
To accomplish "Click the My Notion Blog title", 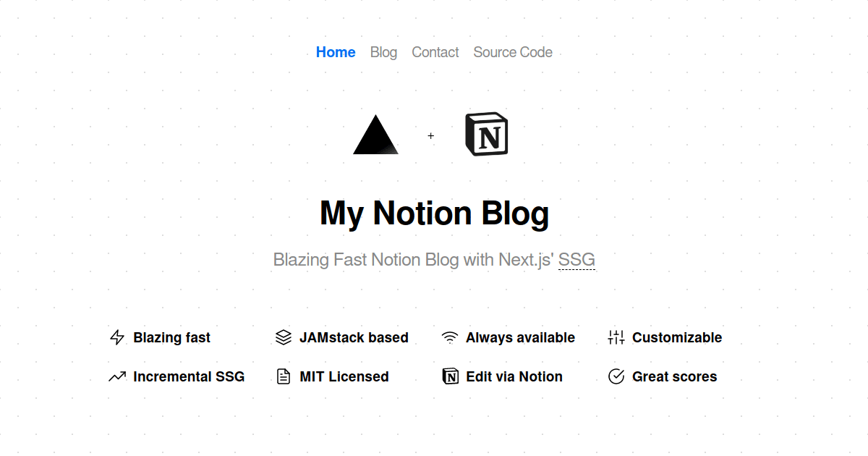I will click(434, 213).
